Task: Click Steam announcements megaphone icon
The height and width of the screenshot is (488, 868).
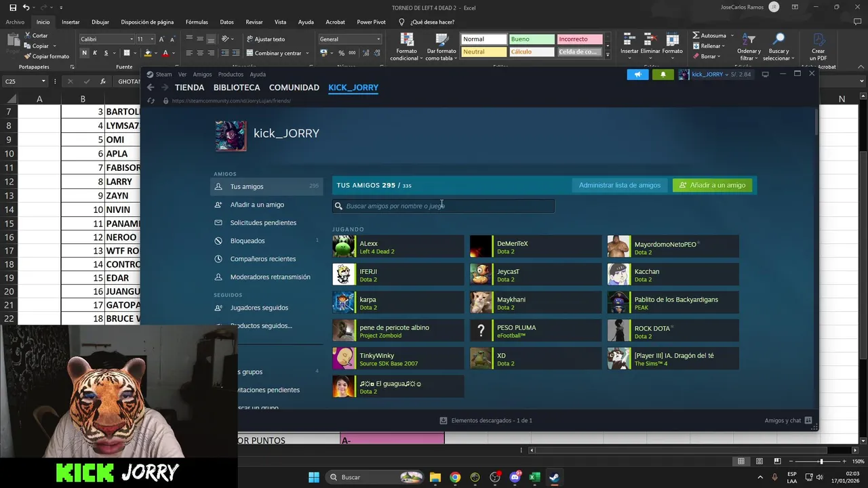Action: (637, 75)
